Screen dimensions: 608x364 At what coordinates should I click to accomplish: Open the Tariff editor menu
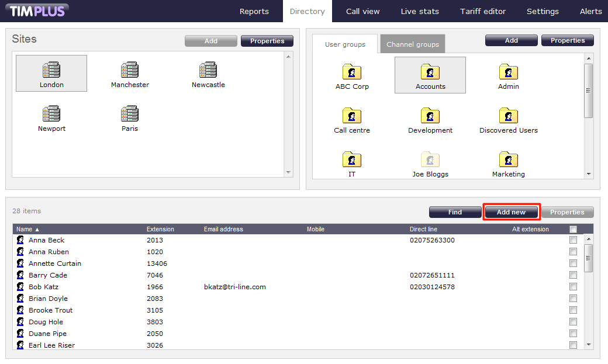482,11
